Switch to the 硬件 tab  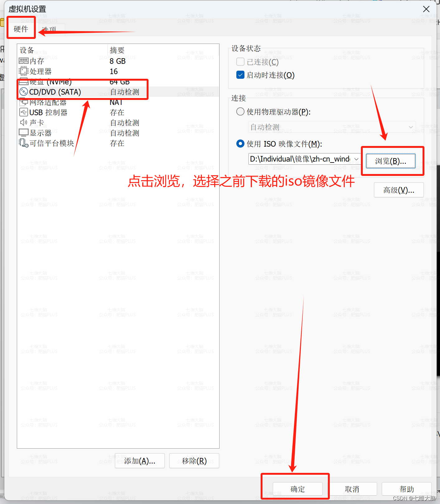click(x=21, y=29)
